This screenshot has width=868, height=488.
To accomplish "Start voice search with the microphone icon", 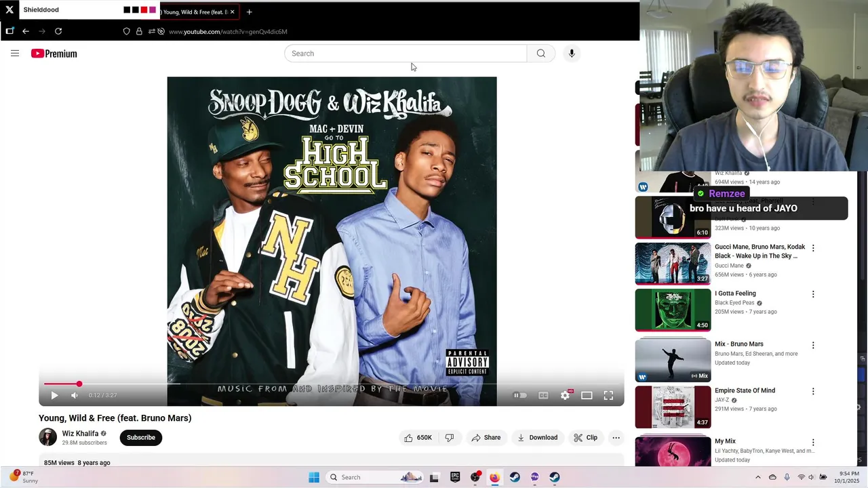I will (572, 54).
